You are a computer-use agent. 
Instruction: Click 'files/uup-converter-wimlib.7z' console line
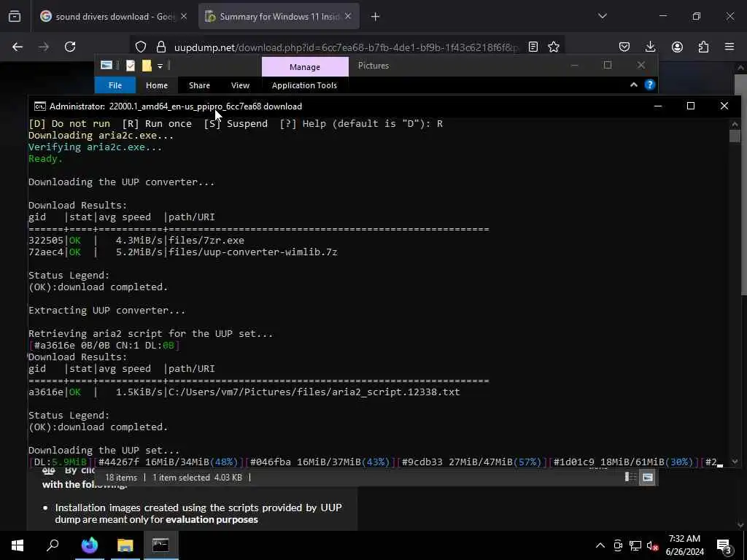[x=253, y=252]
